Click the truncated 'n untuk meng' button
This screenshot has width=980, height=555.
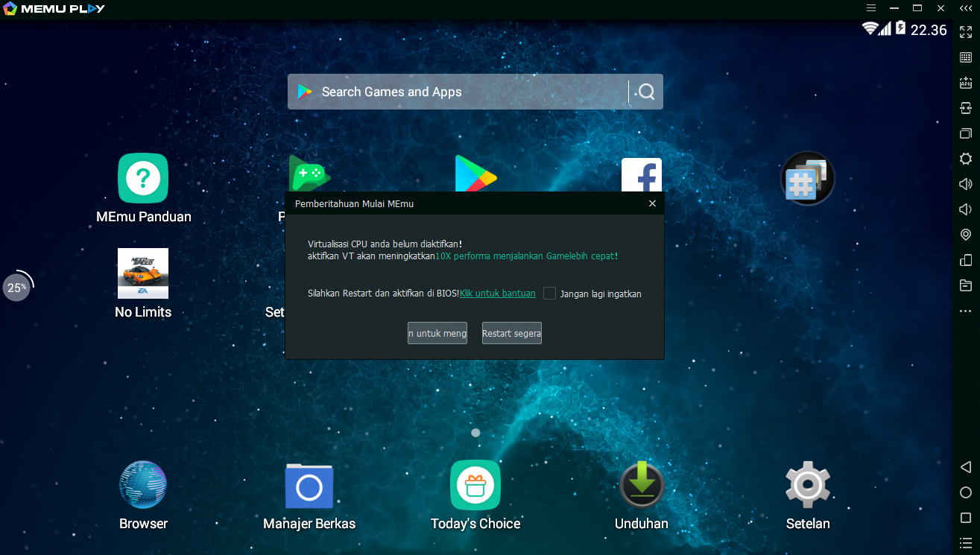point(437,333)
